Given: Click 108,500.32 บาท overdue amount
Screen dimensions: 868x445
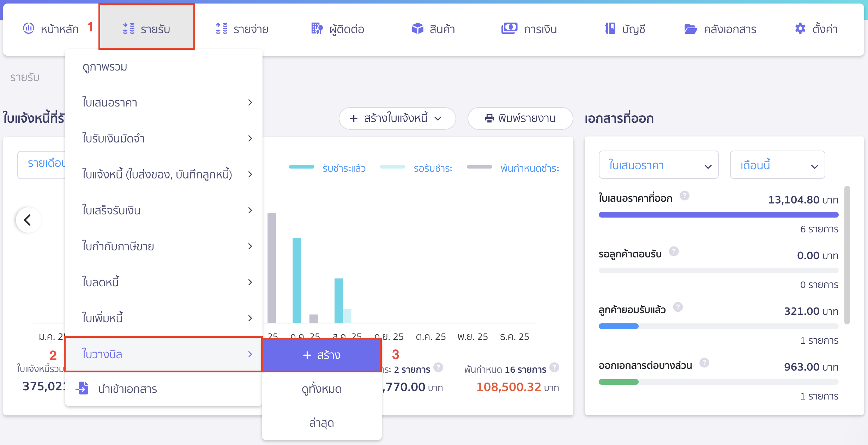Looking at the screenshot, I should coord(518,387).
